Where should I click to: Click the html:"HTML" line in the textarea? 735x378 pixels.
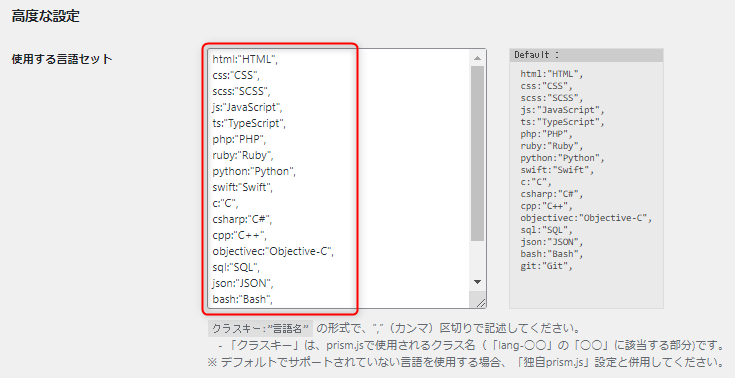pyautogui.click(x=245, y=60)
